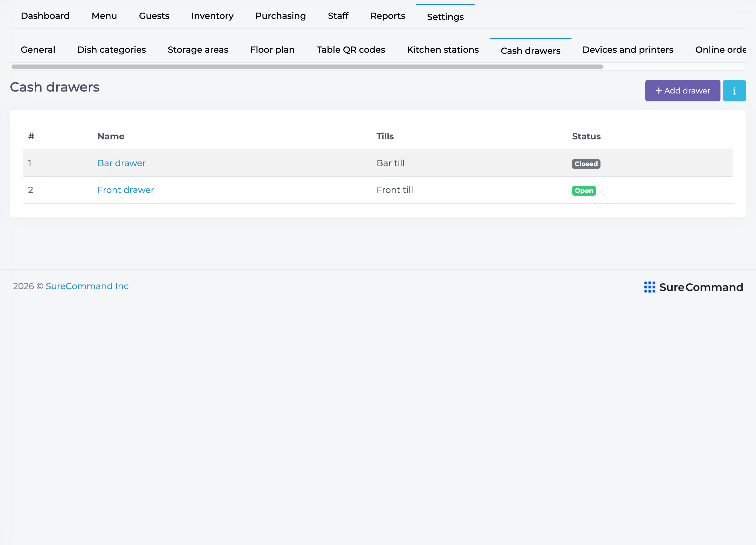Open the Purchasing tab
Screen dimensions: 756x545
[280, 16]
